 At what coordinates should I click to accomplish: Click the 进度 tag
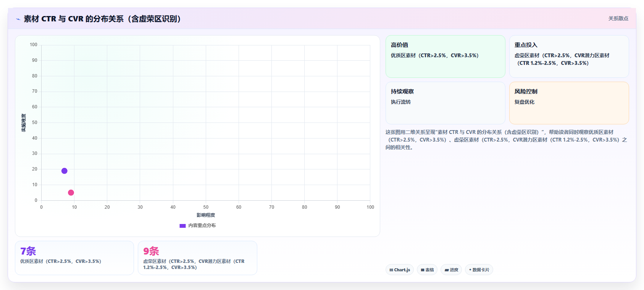[451, 270]
